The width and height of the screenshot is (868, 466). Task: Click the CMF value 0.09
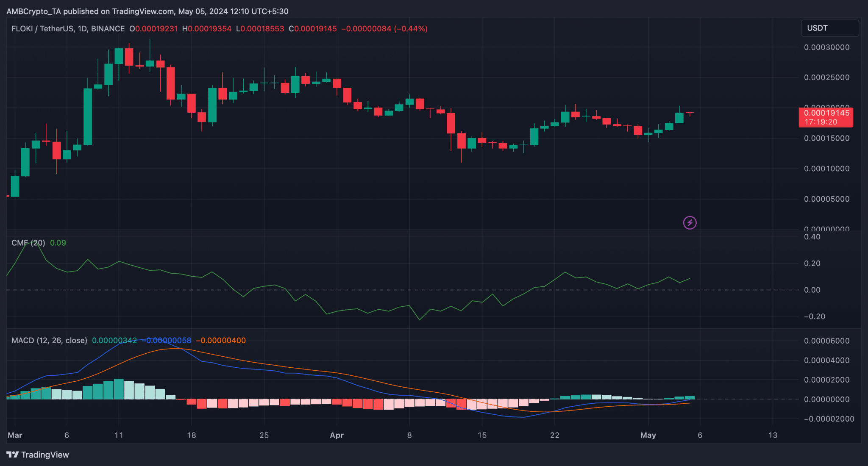(58, 243)
